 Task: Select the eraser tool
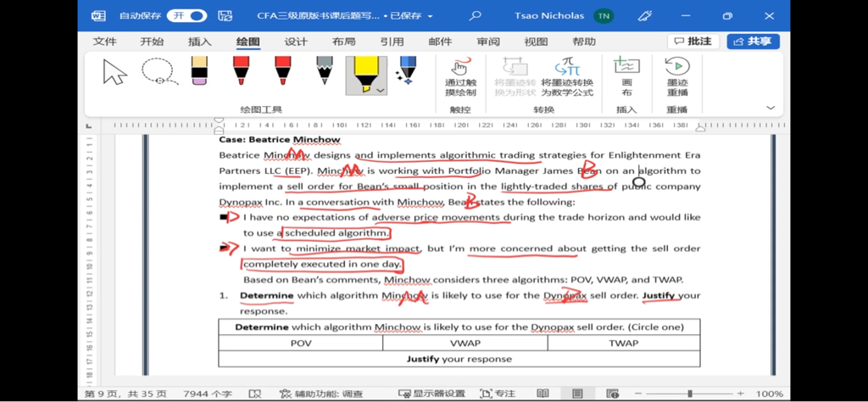point(199,70)
